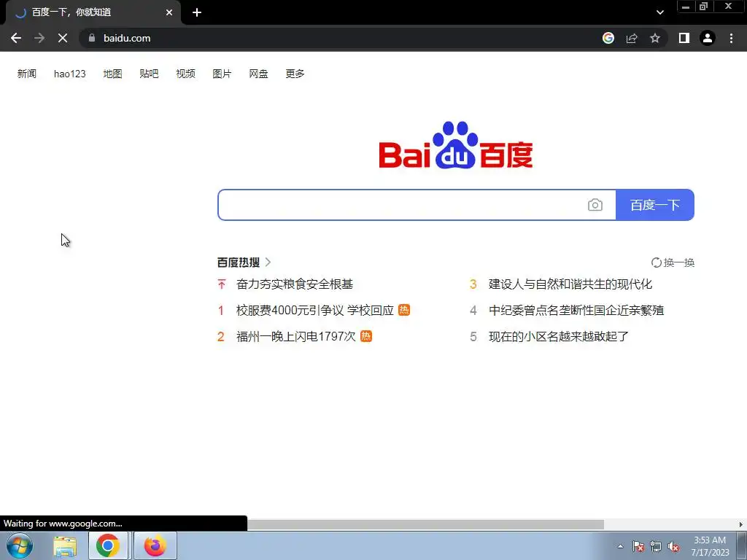
Task: Expand hot search with the chevron arrow
Action: [x=268, y=262]
